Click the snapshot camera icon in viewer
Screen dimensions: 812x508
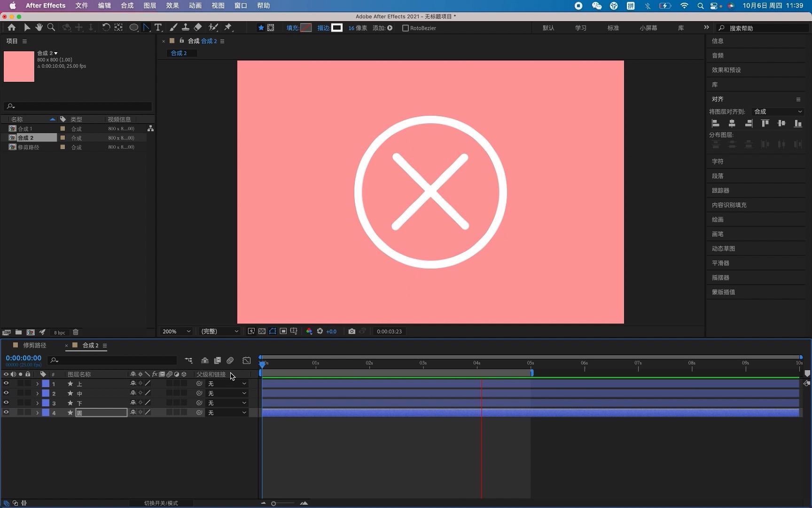point(351,331)
